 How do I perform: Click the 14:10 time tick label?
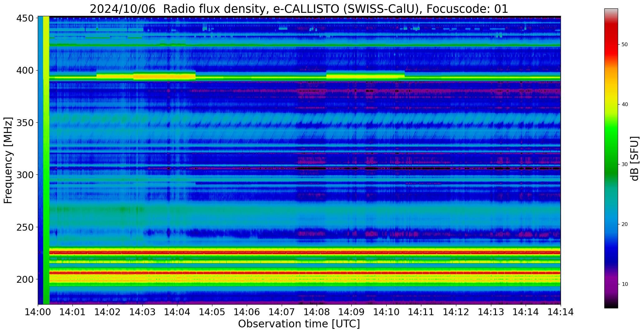click(x=386, y=312)
